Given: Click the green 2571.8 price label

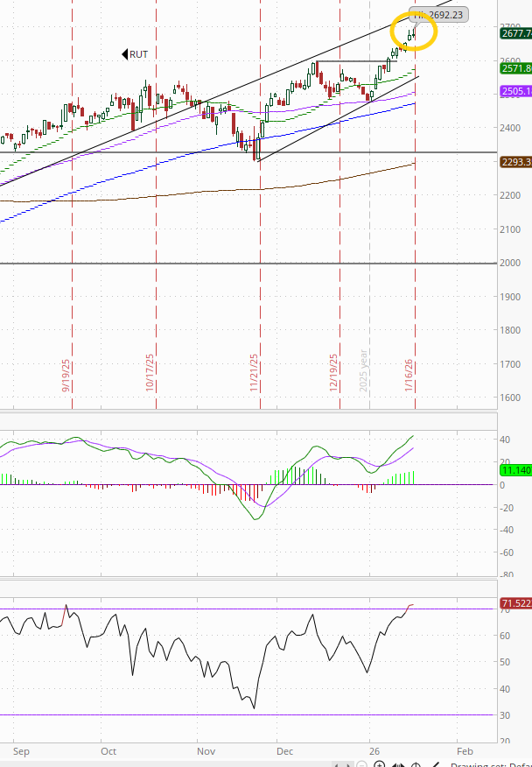Looking at the screenshot, I should tap(516, 68).
